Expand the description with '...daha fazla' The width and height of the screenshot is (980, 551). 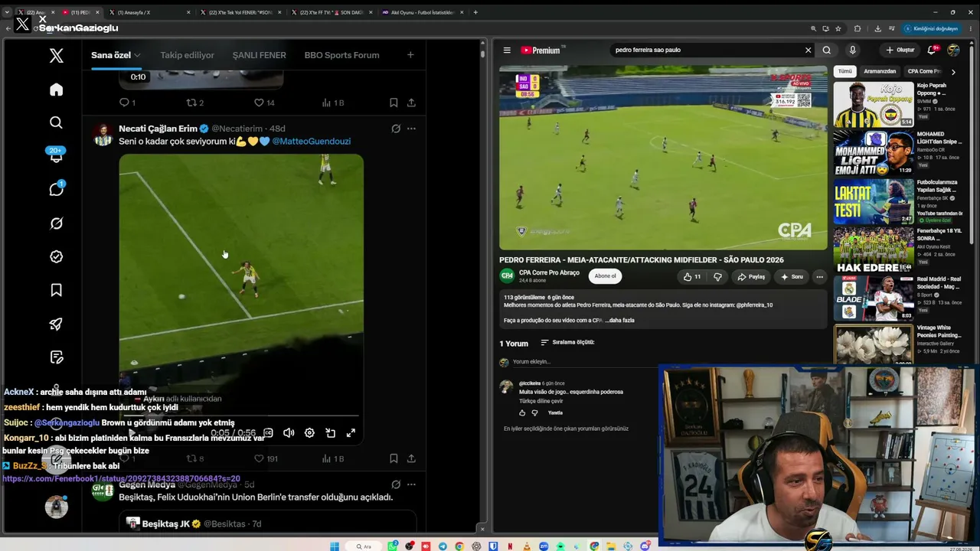coord(619,321)
